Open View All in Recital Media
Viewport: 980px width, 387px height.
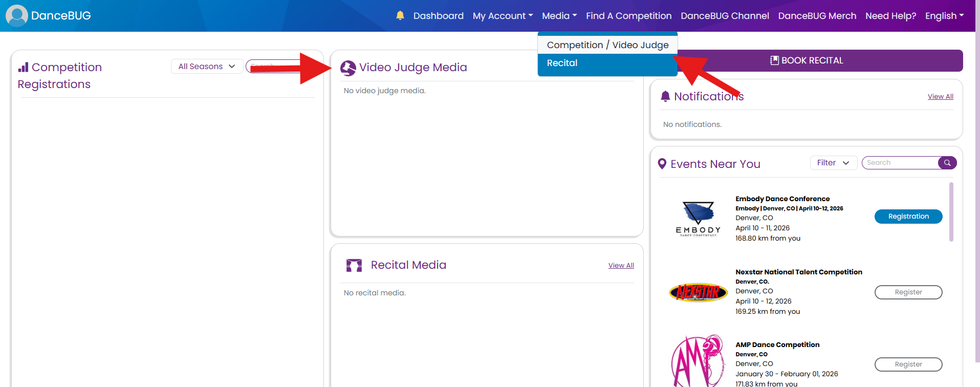point(621,265)
